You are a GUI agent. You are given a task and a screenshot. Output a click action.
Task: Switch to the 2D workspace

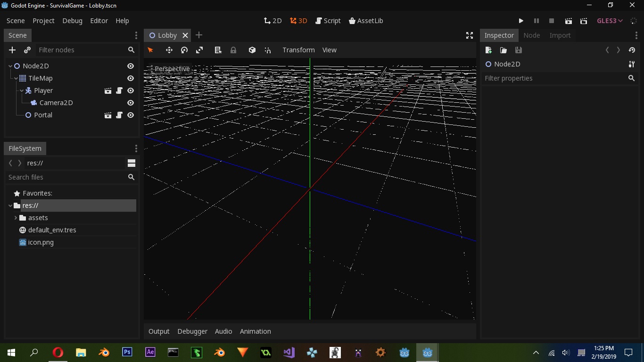point(272,21)
